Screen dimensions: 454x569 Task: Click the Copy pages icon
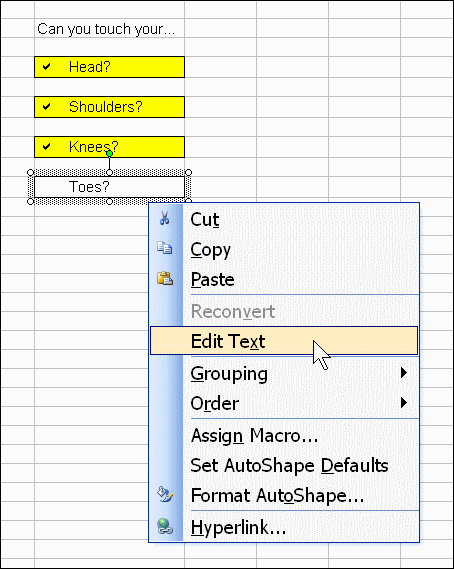(164, 248)
